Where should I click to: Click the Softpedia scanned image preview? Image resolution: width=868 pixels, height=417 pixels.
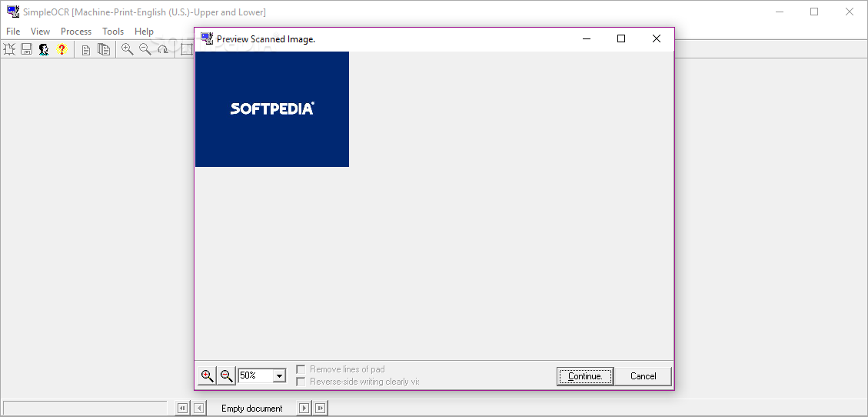tap(272, 109)
